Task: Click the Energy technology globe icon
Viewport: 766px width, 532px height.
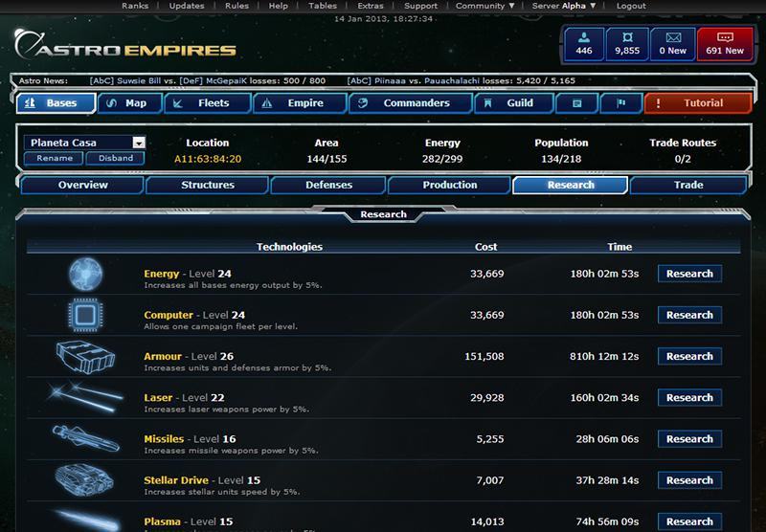Action: pos(86,275)
